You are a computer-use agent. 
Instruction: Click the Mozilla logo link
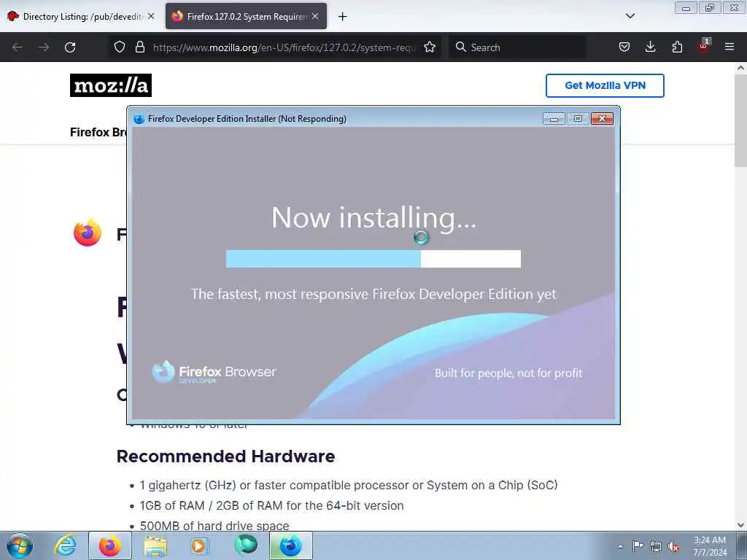click(111, 85)
